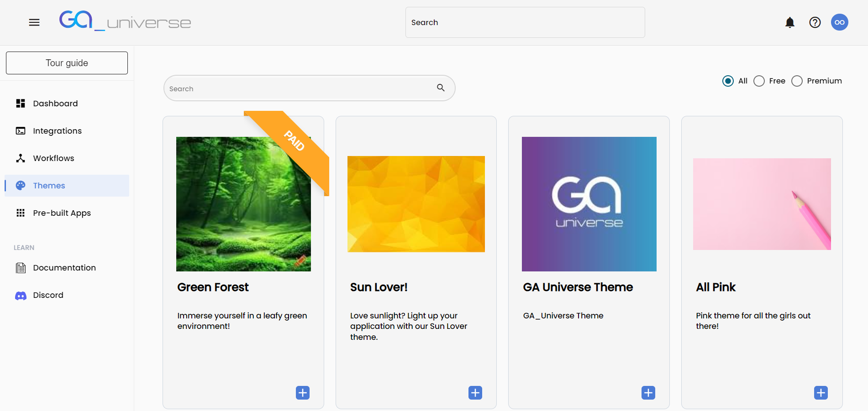Click the All Pink title

tap(716, 287)
